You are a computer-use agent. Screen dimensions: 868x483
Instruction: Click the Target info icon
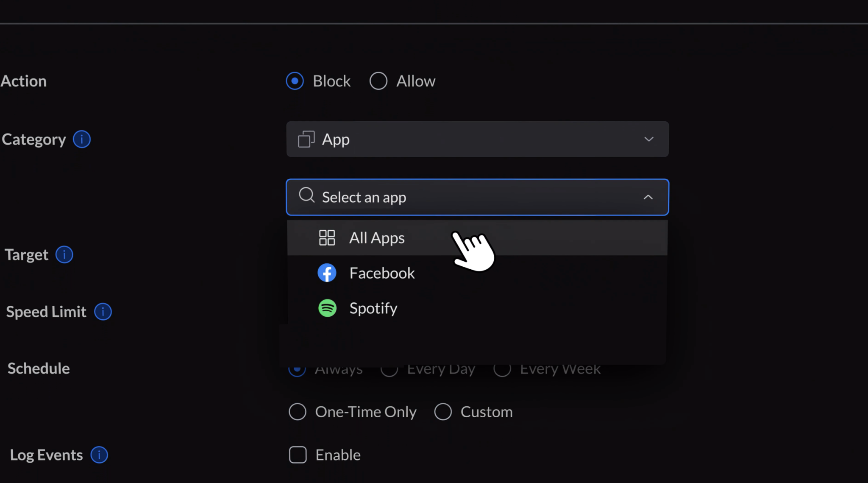point(64,254)
